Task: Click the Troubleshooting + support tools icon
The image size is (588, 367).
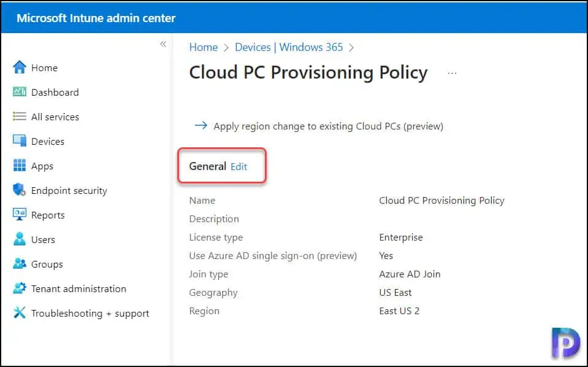Action: (20, 312)
